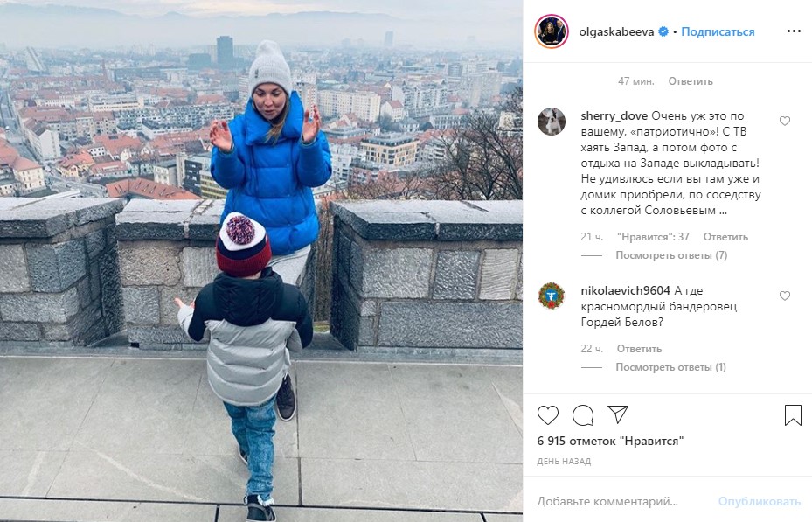Open the three-dot more options menu

click(x=794, y=31)
